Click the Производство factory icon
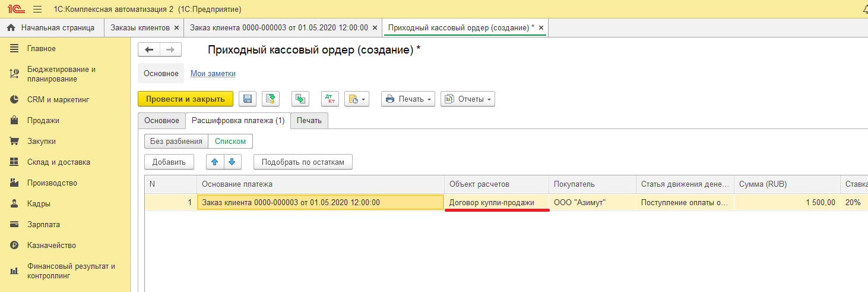Screen dimensions: 868x292 14,183
